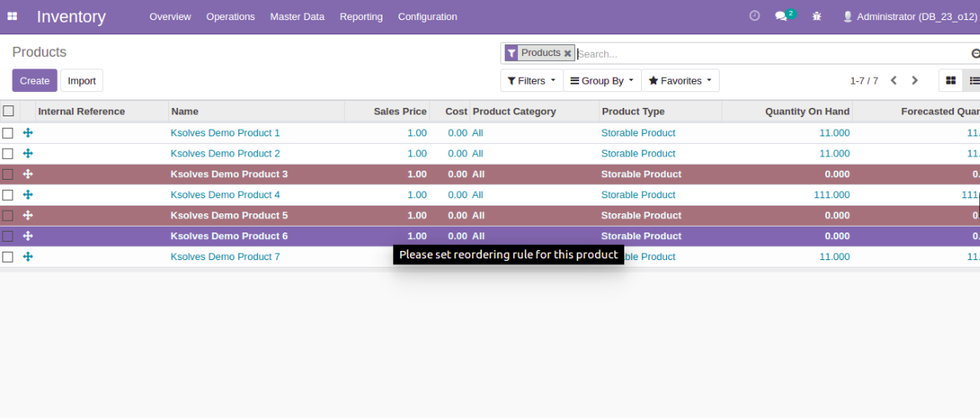Sort by Product Type column header
The image size is (980, 419).
660,111
